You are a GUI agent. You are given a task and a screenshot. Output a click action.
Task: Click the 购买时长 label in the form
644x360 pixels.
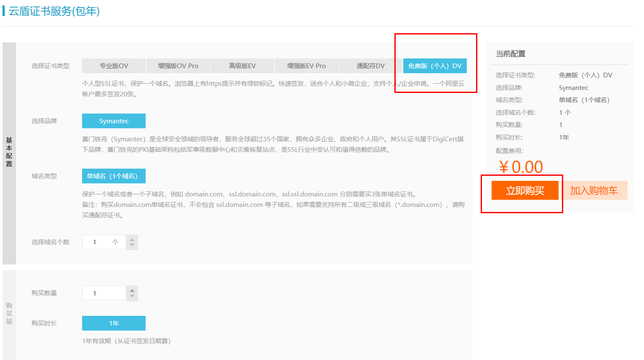[x=44, y=323]
